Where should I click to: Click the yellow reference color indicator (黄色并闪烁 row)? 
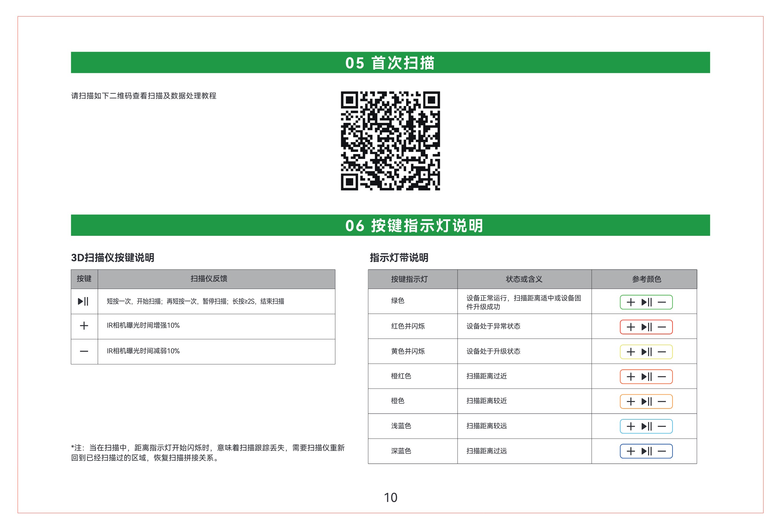pos(646,352)
